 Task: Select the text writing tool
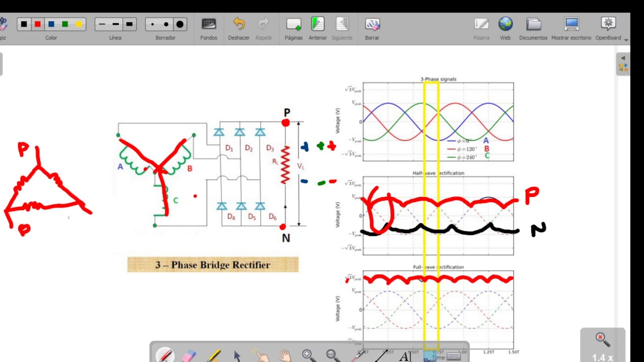(405, 356)
